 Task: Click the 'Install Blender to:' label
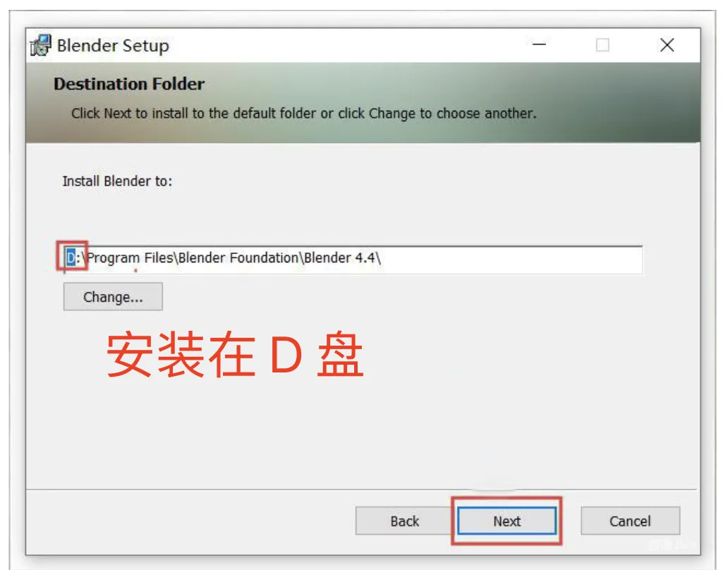click(x=117, y=181)
